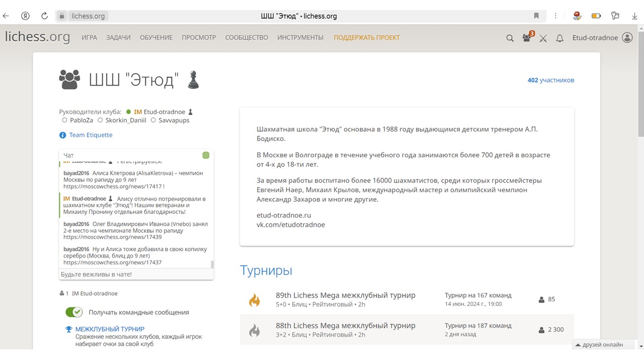Open the ПРОСМОТР menu
This screenshot has height=362, width=644.
(199, 38)
